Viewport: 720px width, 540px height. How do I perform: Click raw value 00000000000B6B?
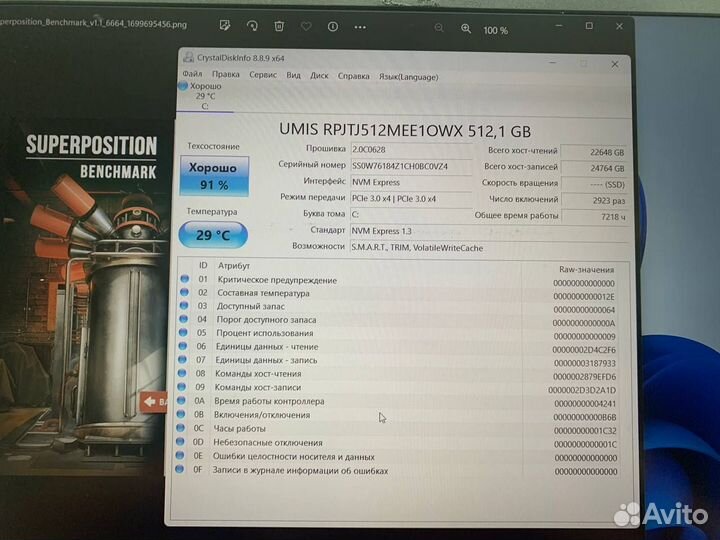tap(585, 417)
